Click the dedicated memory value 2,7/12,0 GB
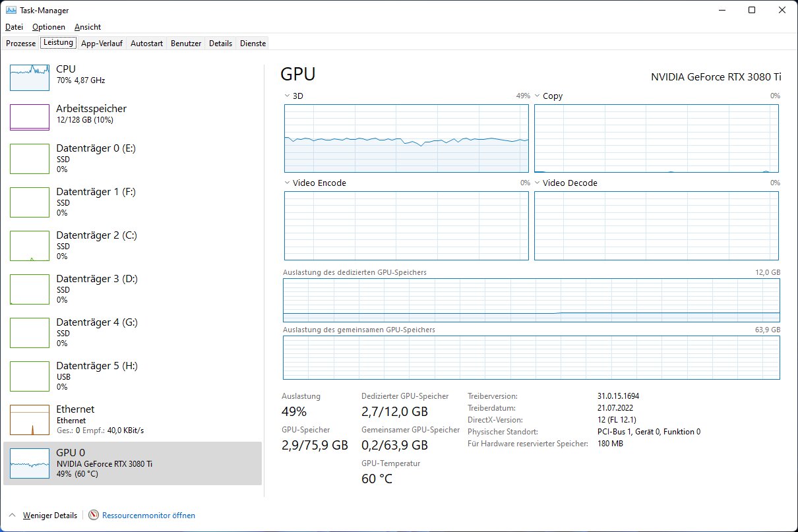 pyautogui.click(x=394, y=412)
